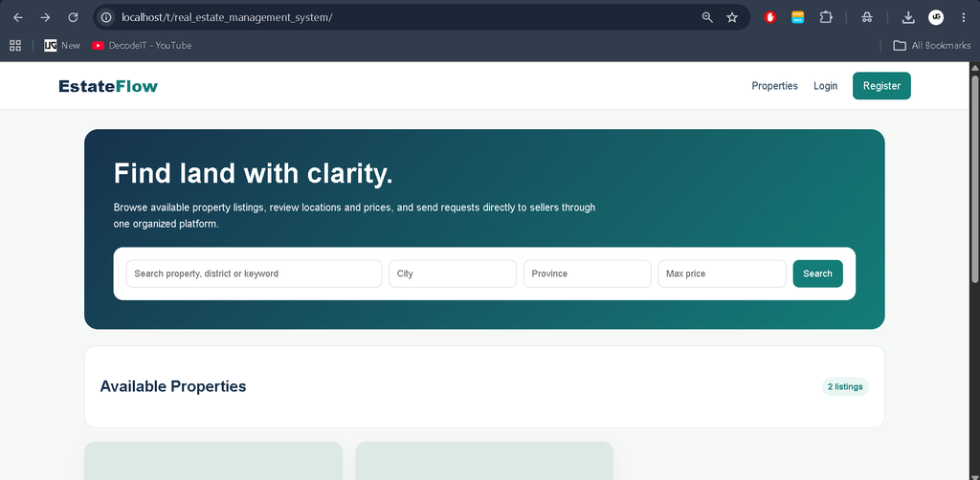
Task: Open Login in the navigation menu
Action: [x=825, y=86]
